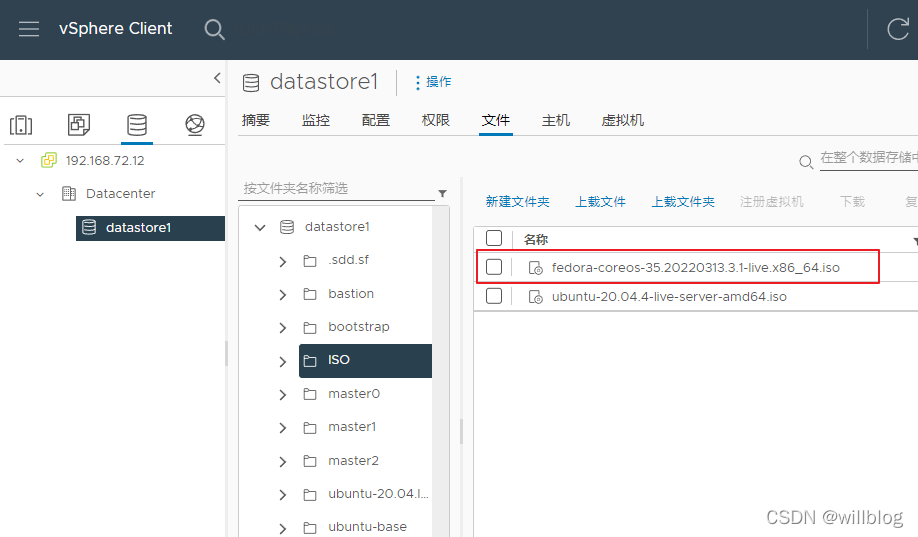
Task: Select fedora-coreos-35.20220313.3.1-live.x86_64.iso file name
Action: pos(696,268)
